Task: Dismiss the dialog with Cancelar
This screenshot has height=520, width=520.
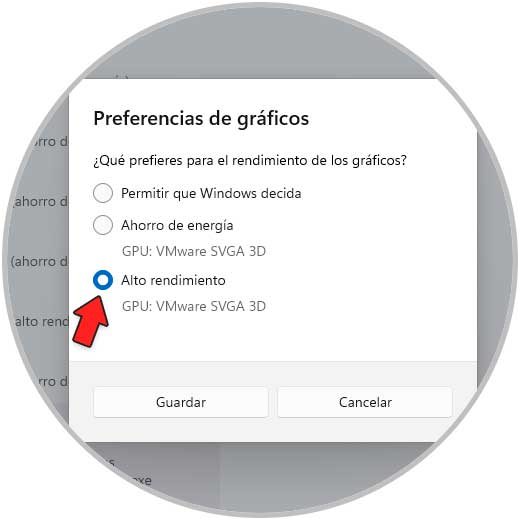Action: pos(365,402)
